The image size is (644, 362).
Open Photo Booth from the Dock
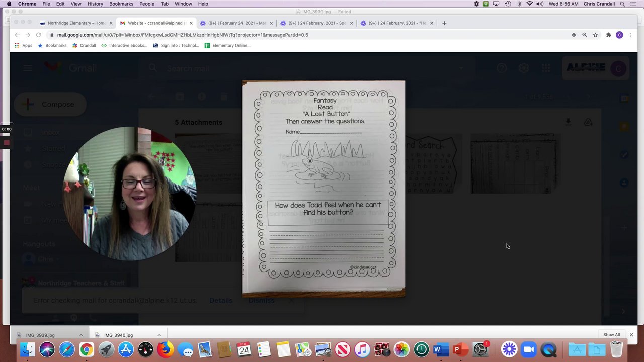click(382, 349)
